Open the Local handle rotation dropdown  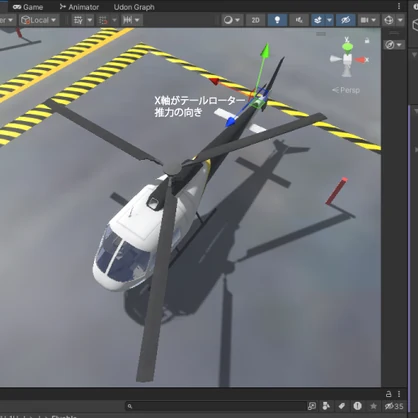click(x=39, y=20)
